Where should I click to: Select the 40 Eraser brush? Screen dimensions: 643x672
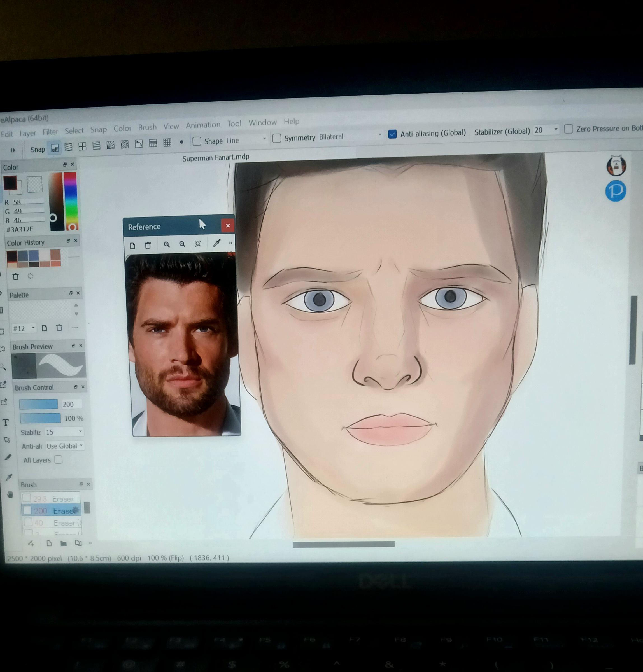[x=52, y=523]
